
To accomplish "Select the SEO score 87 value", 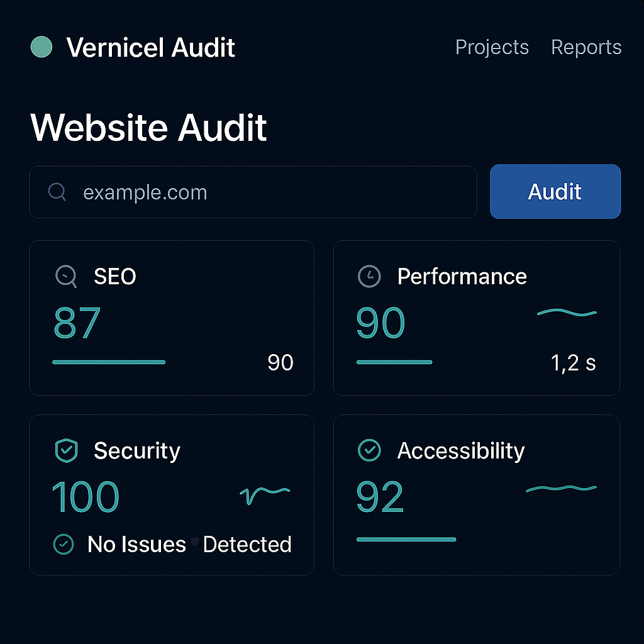I will click(x=77, y=323).
